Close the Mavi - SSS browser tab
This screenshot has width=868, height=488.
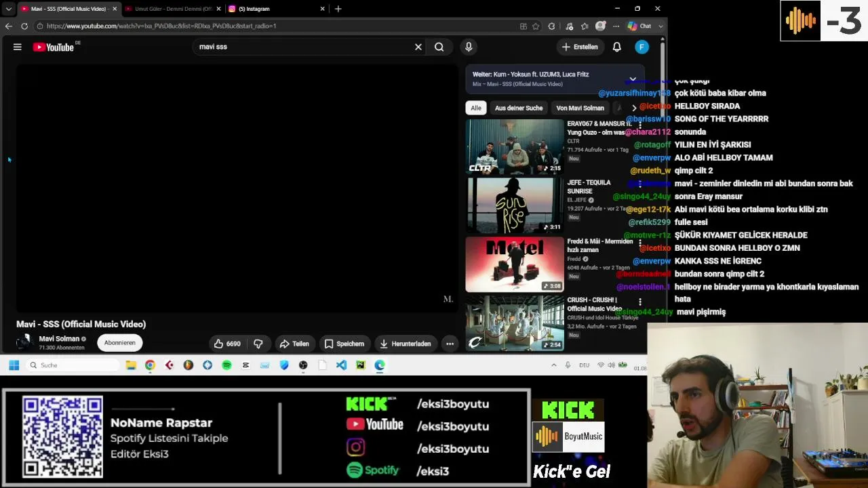click(x=115, y=9)
